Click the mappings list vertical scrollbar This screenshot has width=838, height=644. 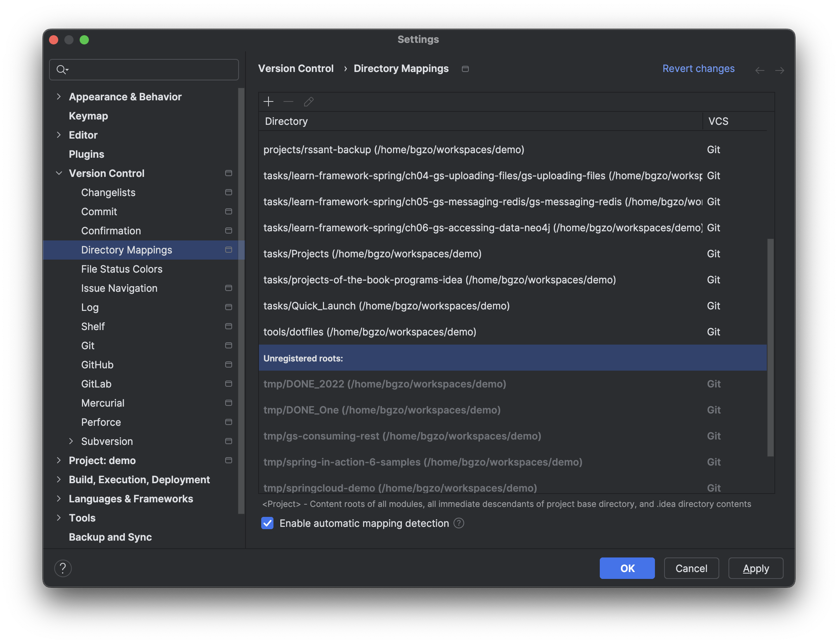click(x=771, y=347)
